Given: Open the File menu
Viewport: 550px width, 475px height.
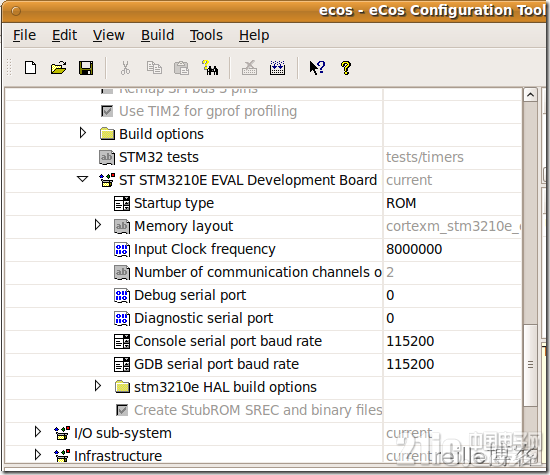Looking at the screenshot, I should (x=24, y=35).
